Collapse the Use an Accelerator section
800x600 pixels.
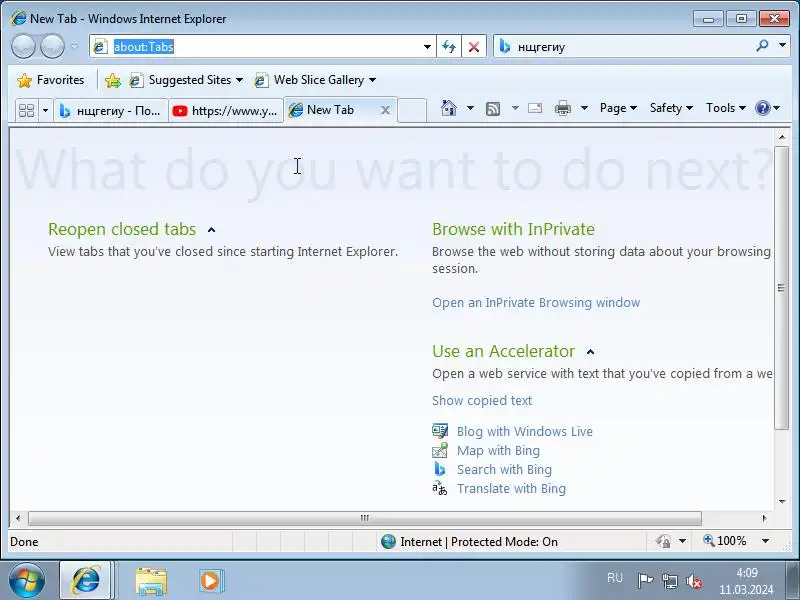click(x=590, y=352)
